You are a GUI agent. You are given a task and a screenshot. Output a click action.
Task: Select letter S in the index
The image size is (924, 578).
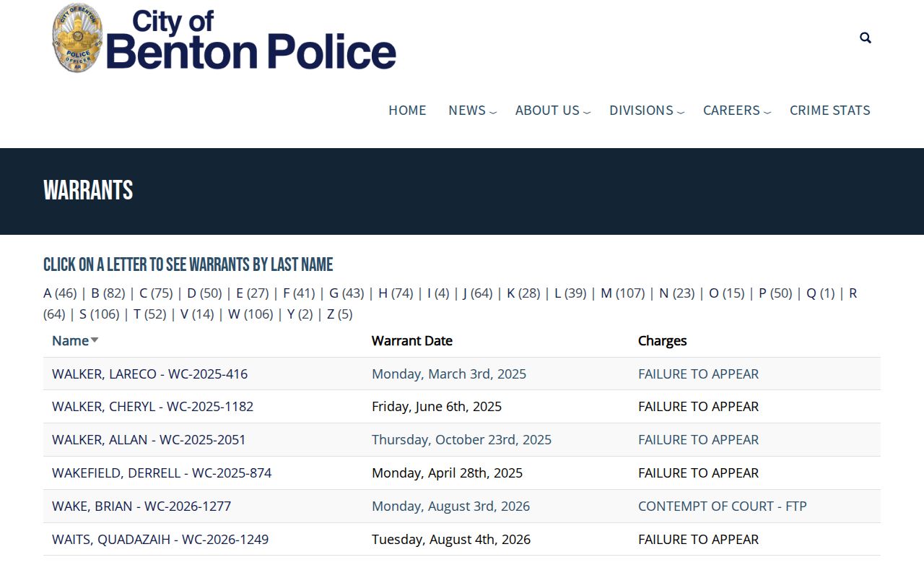coord(83,314)
